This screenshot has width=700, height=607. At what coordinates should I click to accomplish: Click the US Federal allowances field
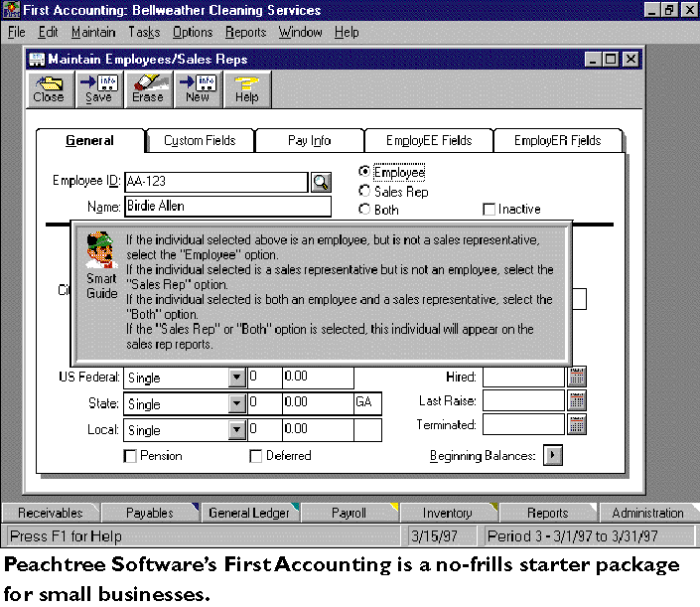tap(265, 377)
